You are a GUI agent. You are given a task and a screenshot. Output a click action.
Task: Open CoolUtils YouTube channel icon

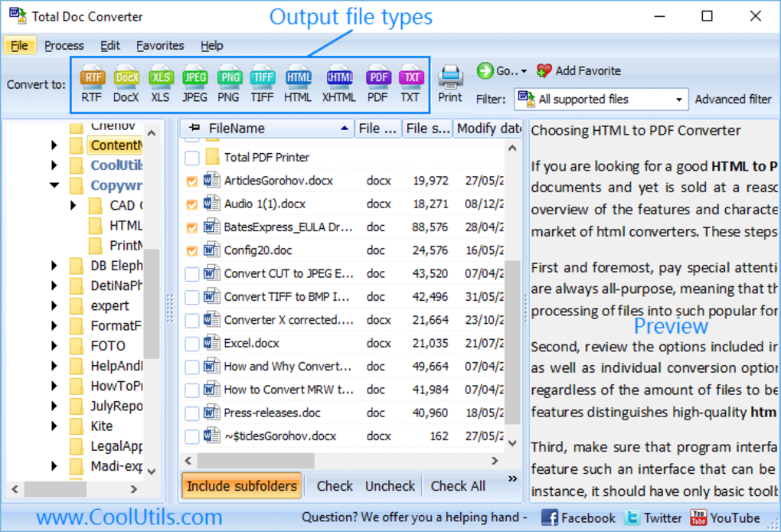click(x=699, y=517)
